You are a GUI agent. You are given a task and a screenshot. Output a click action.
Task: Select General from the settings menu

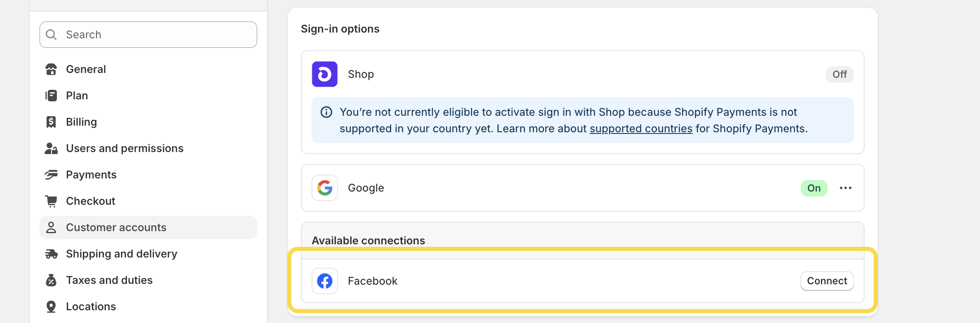pyautogui.click(x=86, y=69)
